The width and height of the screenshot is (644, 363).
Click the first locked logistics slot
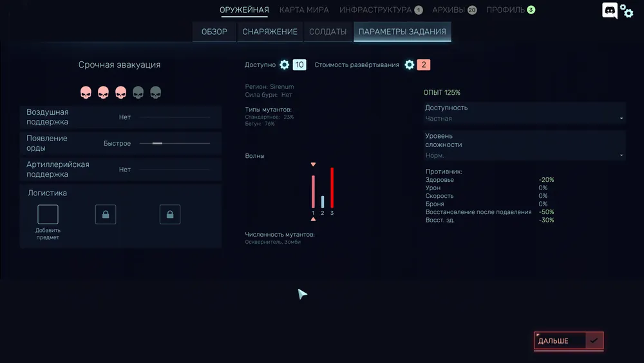pos(106,214)
